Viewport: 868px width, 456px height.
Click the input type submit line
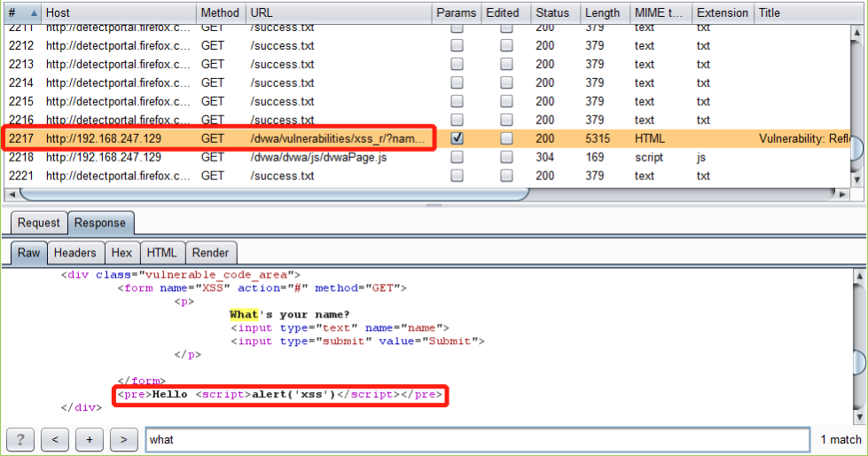point(357,342)
